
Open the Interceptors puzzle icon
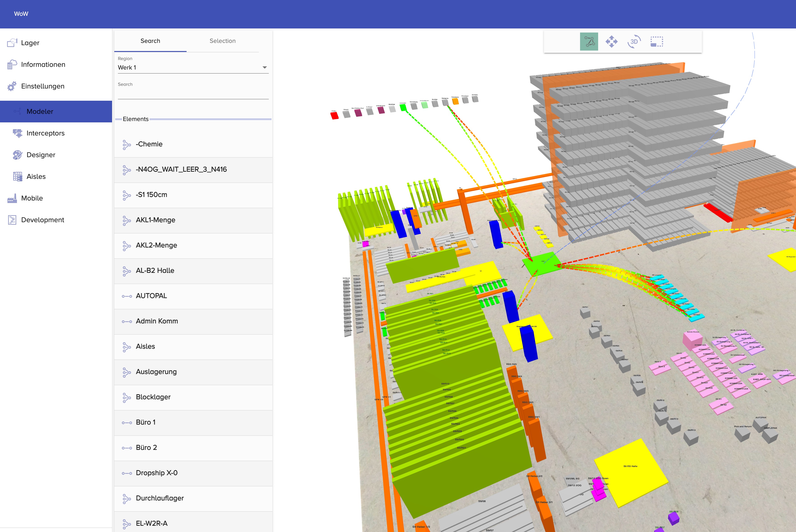[17, 133]
